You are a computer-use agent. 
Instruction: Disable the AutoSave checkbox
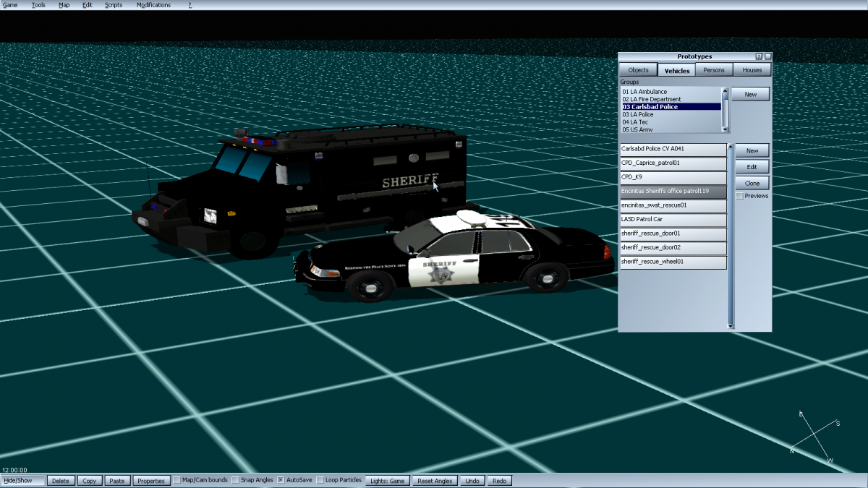pyautogui.click(x=281, y=480)
